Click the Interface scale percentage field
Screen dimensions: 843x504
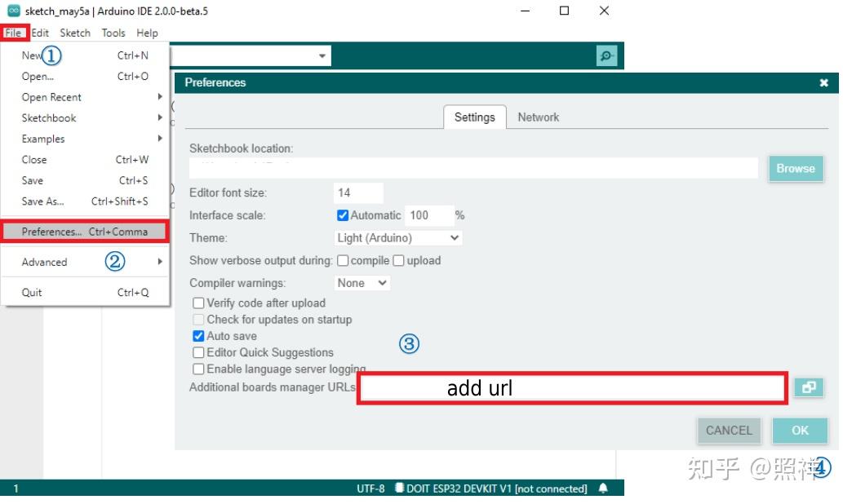429,215
